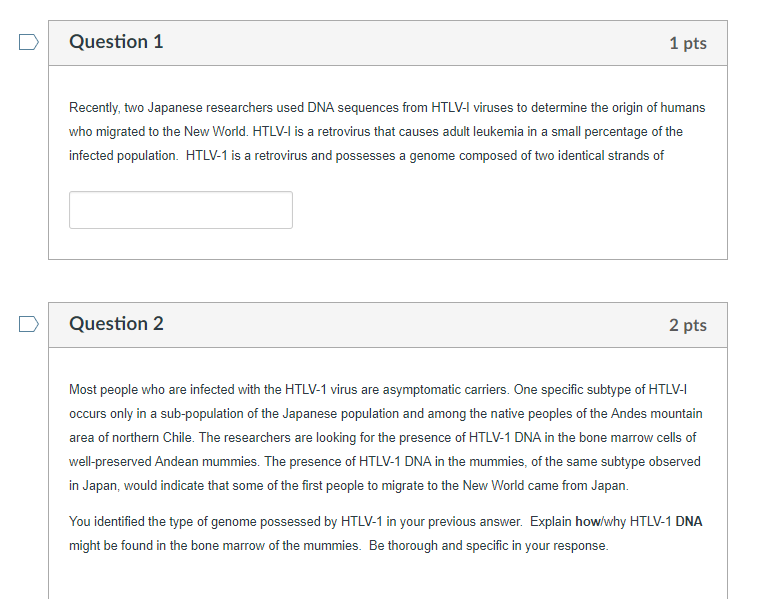Click the bold word "how" in Question 2
This screenshot has width=761, height=599.
pos(588,521)
